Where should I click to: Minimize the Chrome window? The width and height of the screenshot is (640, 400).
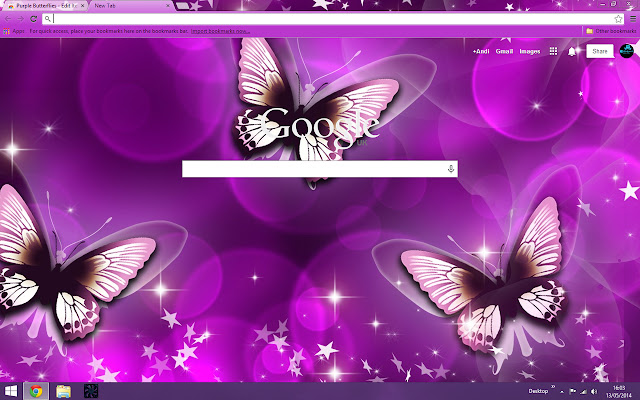602,4
